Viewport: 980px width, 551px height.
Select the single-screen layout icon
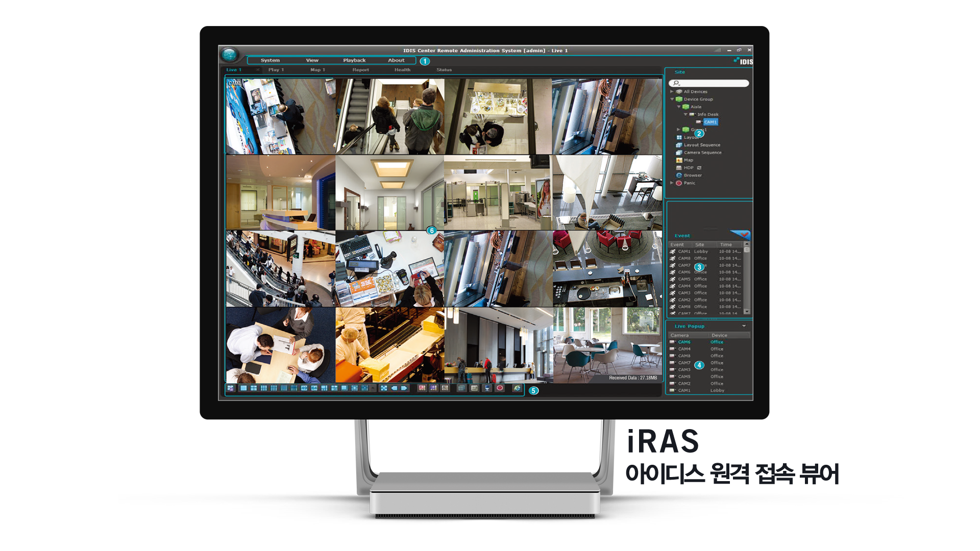click(243, 388)
